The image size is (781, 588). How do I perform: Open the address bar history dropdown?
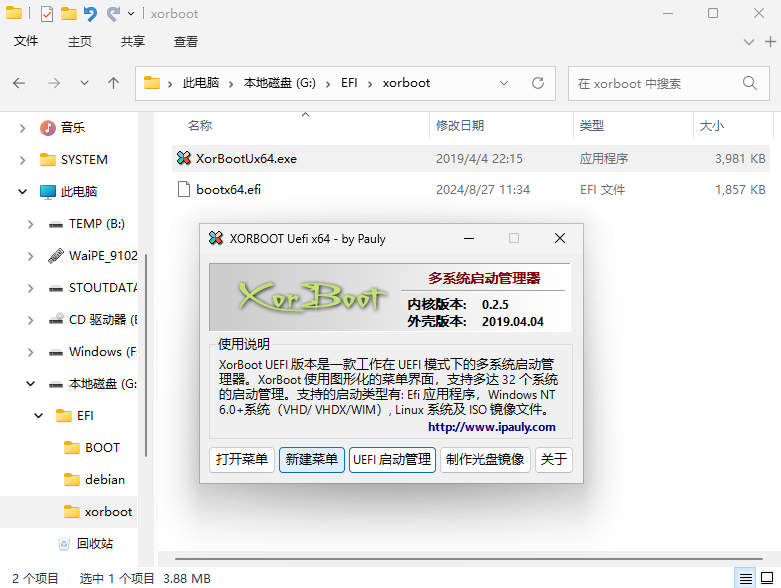tap(504, 83)
